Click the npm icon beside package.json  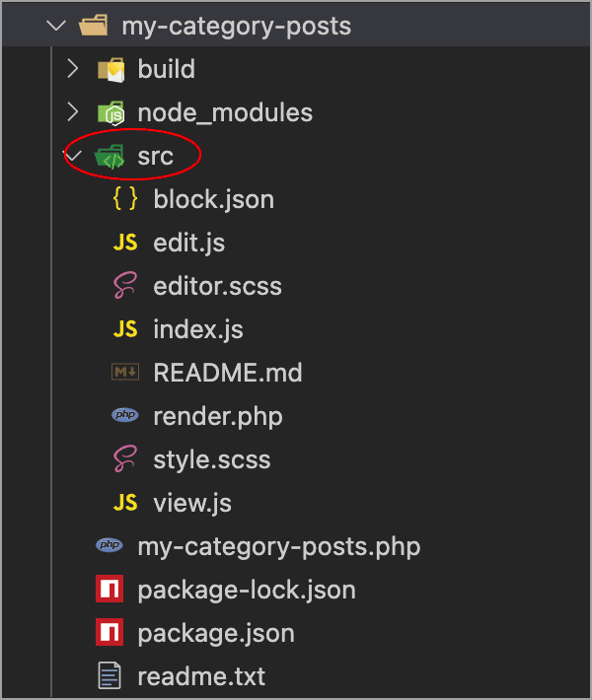[110, 633]
